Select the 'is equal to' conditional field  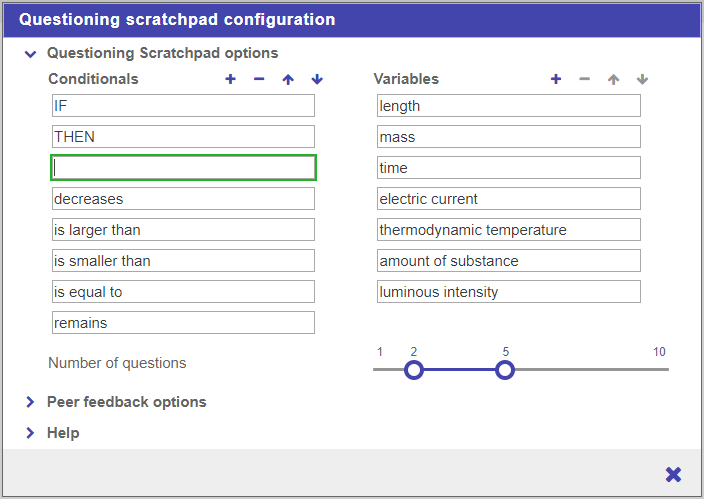coord(184,292)
